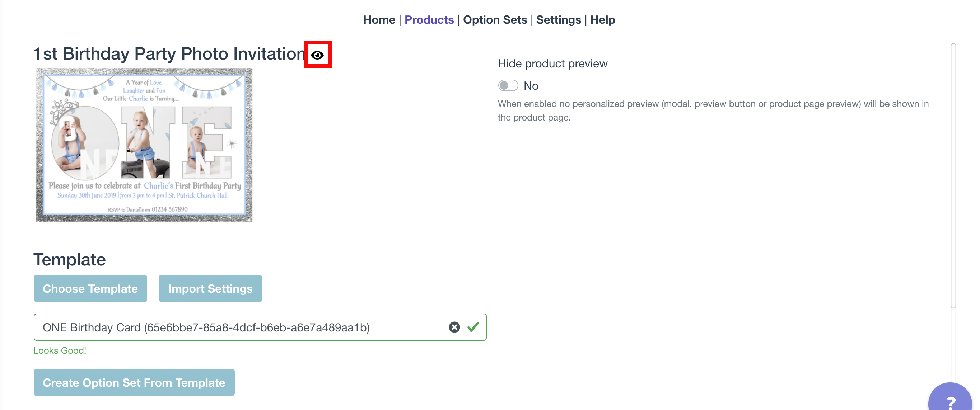980x410 pixels.
Task: Click Create Option Set From Template
Action: [134, 382]
